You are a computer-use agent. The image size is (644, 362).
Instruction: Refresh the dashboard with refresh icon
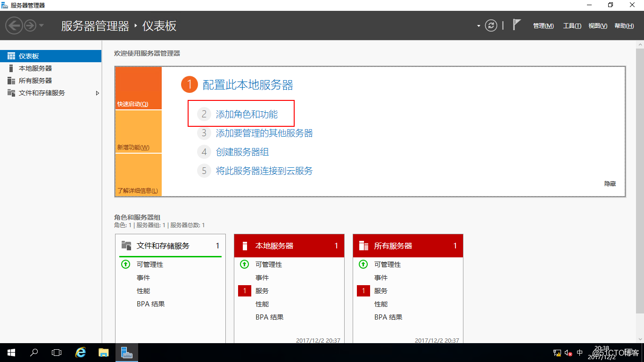click(491, 25)
